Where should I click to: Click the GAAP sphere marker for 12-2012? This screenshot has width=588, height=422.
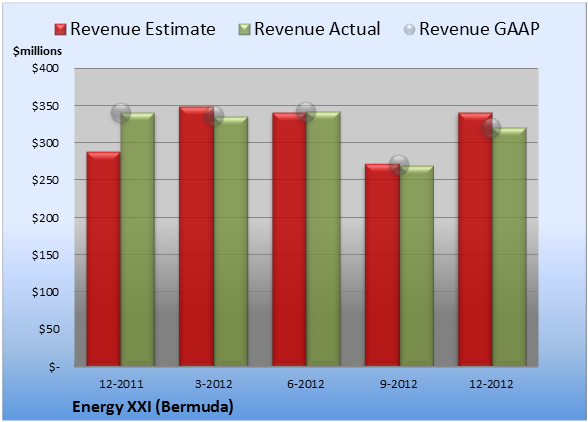[491, 128]
